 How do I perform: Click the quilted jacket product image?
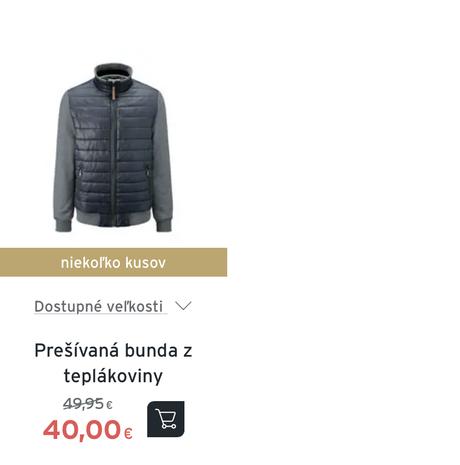point(113,148)
